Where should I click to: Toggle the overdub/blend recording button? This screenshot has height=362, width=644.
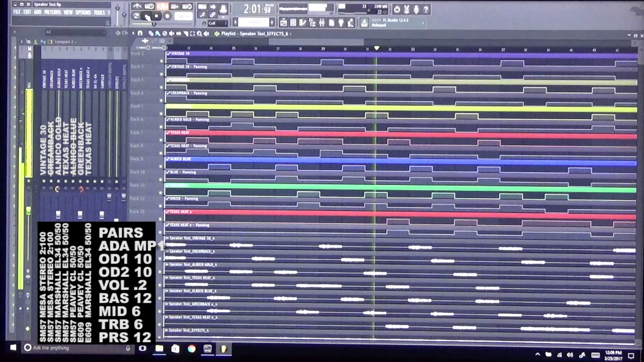coord(175,6)
